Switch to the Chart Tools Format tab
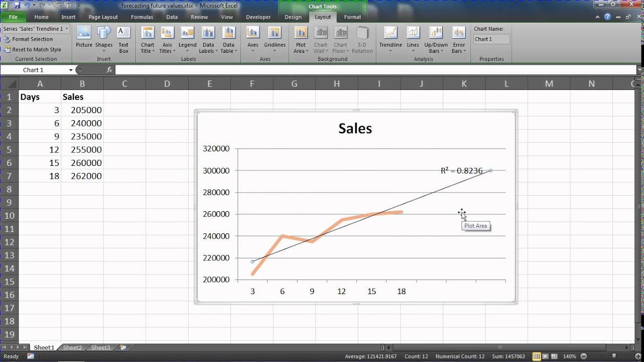This screenshot has height=362, width=644. tap(352, 17)
